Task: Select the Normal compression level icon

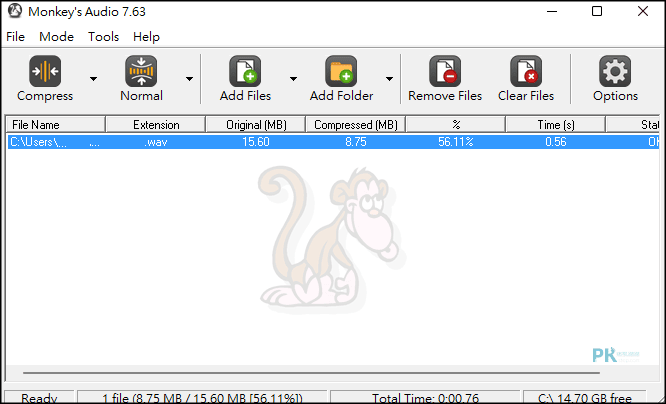Action: (x=141, y=71)
